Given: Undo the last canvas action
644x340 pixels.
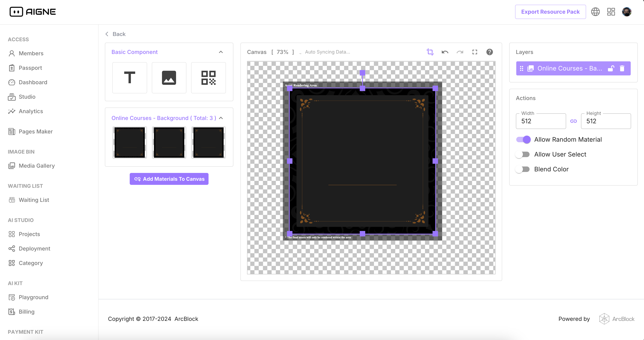Looking at the screenshot, I should [445, 52].
